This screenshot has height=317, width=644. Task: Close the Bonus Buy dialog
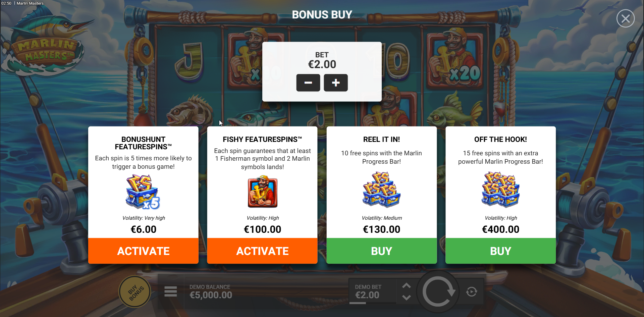[x=625, y=18]
